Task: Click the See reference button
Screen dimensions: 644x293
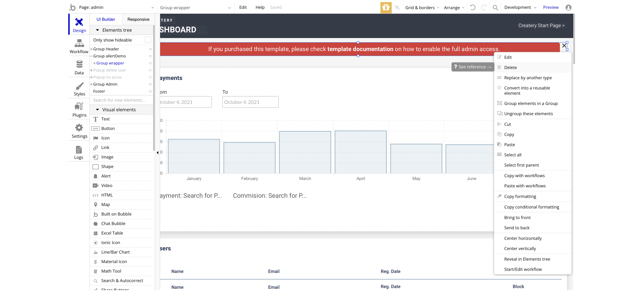Action: (x=472, y=67)
